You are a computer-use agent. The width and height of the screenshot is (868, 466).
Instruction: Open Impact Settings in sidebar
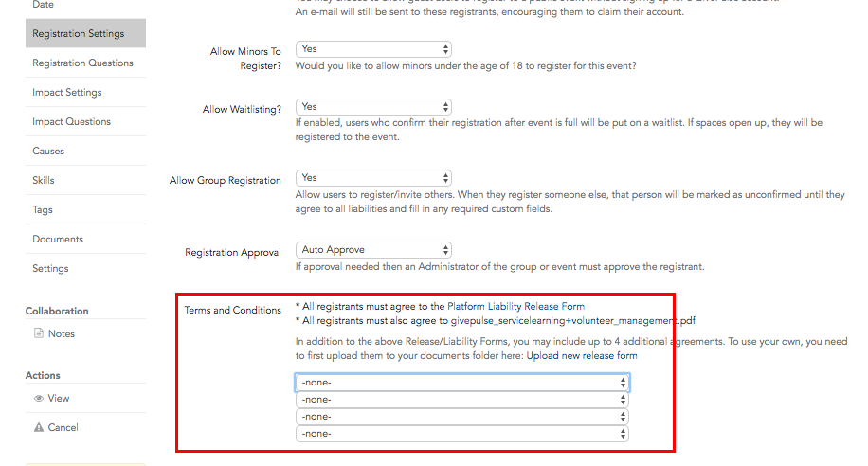pos(86,92)
